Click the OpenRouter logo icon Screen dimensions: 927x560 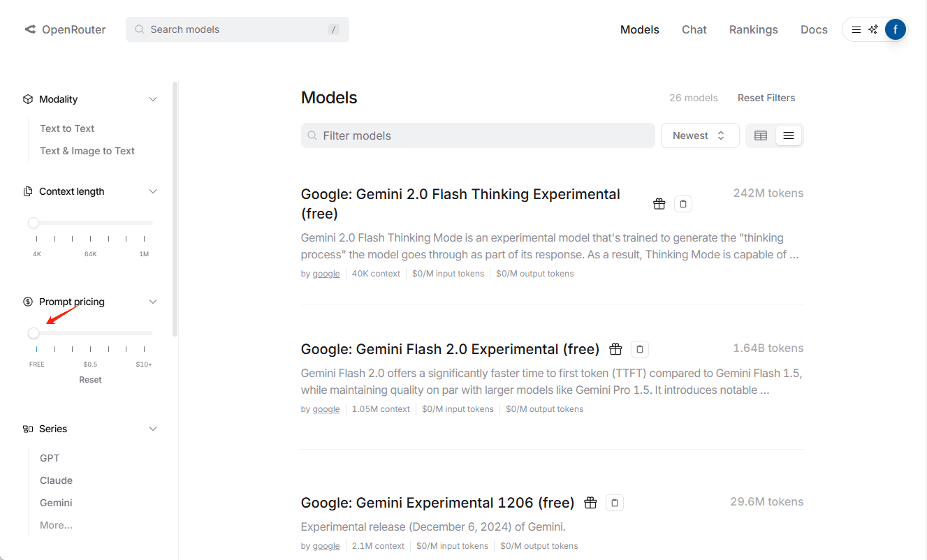click(x=30, y=29)
